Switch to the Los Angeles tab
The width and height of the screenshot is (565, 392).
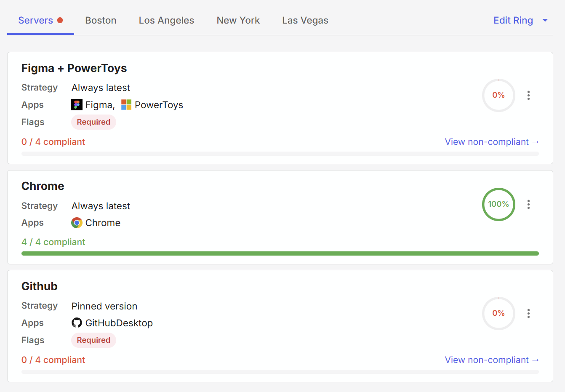[166, 20]
